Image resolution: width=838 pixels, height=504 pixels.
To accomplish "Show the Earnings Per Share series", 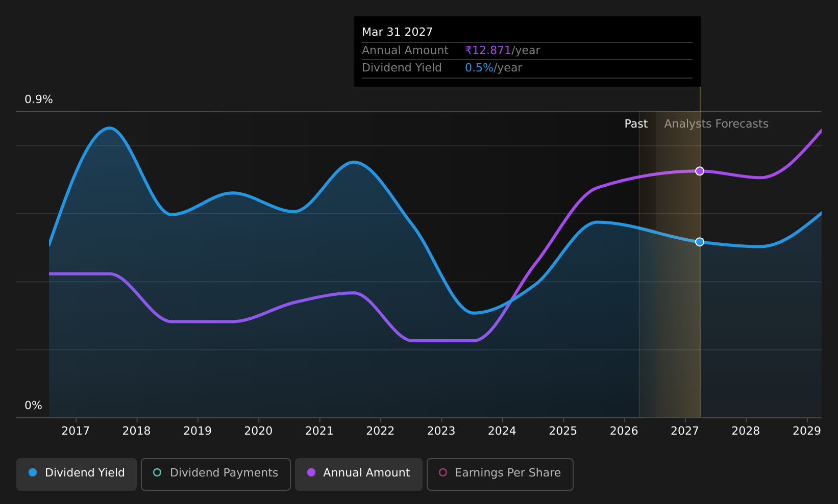I will (x=500, y=474).
